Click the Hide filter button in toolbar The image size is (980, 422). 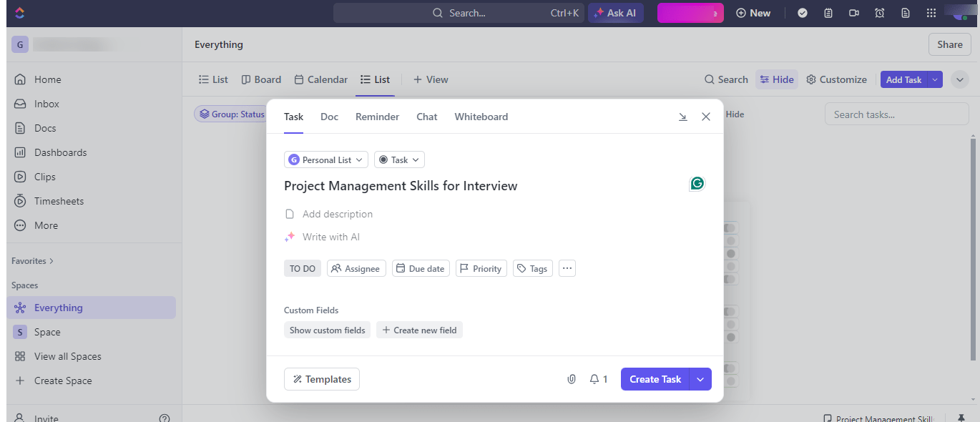777,79
